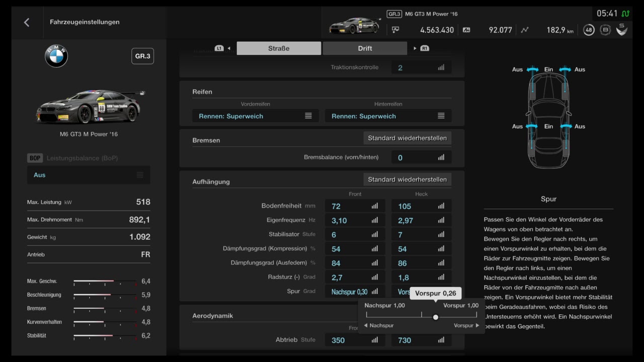Image resolution: width=644 pixels, height=362 pixels.
Task: Click the Fahrzeugeinstellungen title
Action: (85, 22)
